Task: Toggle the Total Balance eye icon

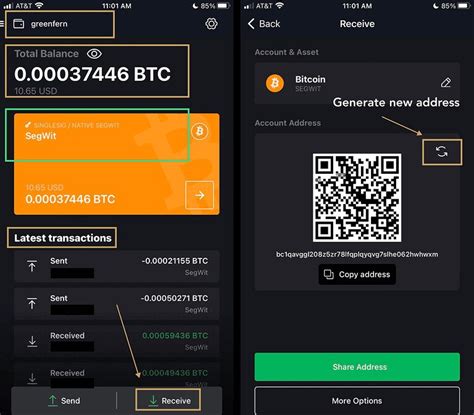Action: (94, 54)
